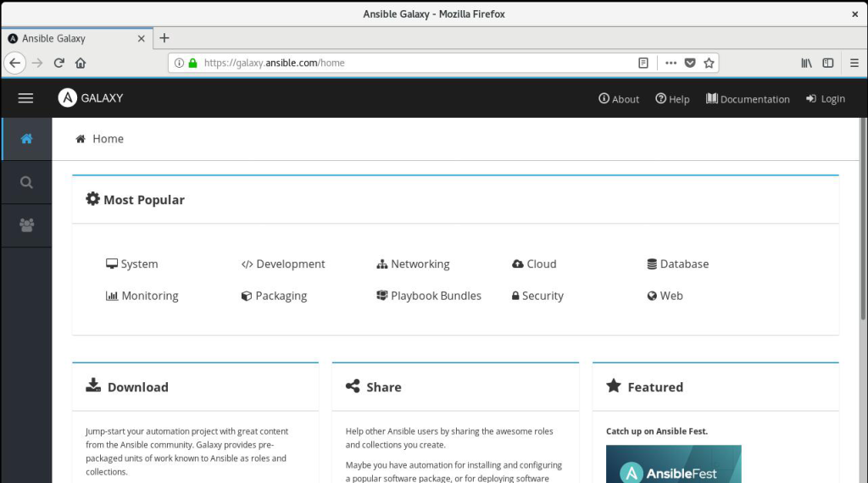Screen dimensions: 868x483
Task: Open Firefox application menu
Action: coord(854,63)
